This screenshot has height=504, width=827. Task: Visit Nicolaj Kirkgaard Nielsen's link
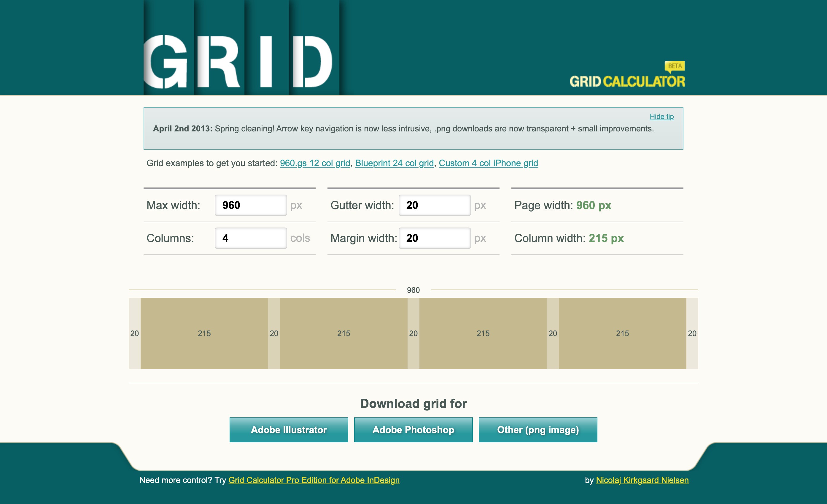click(642, 480)
